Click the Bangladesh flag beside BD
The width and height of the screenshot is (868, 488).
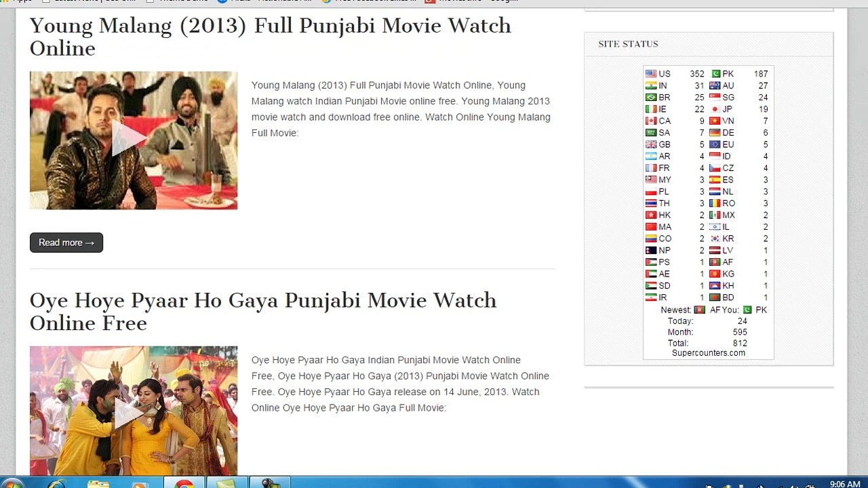click(x=715, y=298)
